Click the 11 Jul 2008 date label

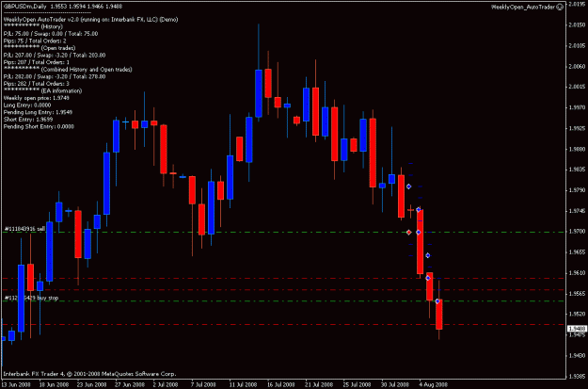(x=244, y=385)
